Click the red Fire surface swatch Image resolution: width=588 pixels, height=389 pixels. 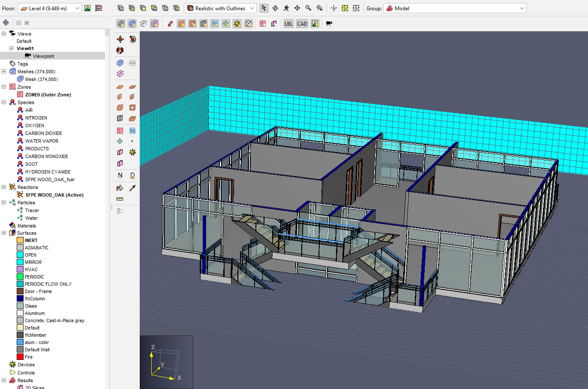20,357
